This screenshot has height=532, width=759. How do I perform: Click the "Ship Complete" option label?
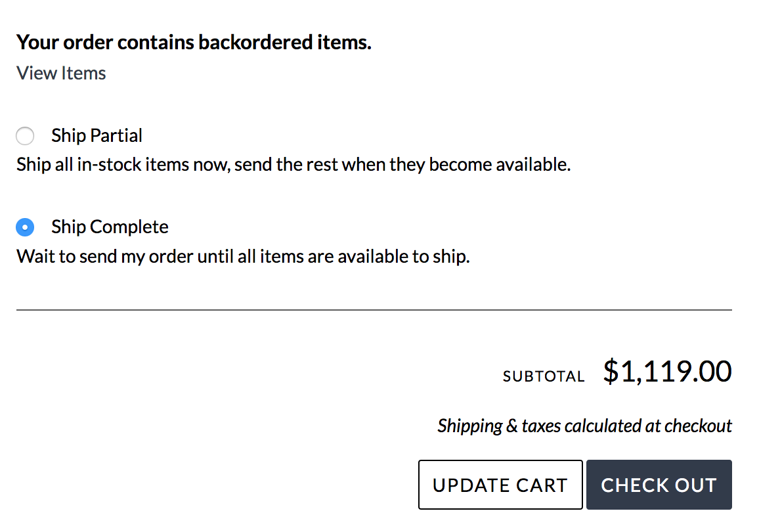pyautogui.click(x=110, y=227)
